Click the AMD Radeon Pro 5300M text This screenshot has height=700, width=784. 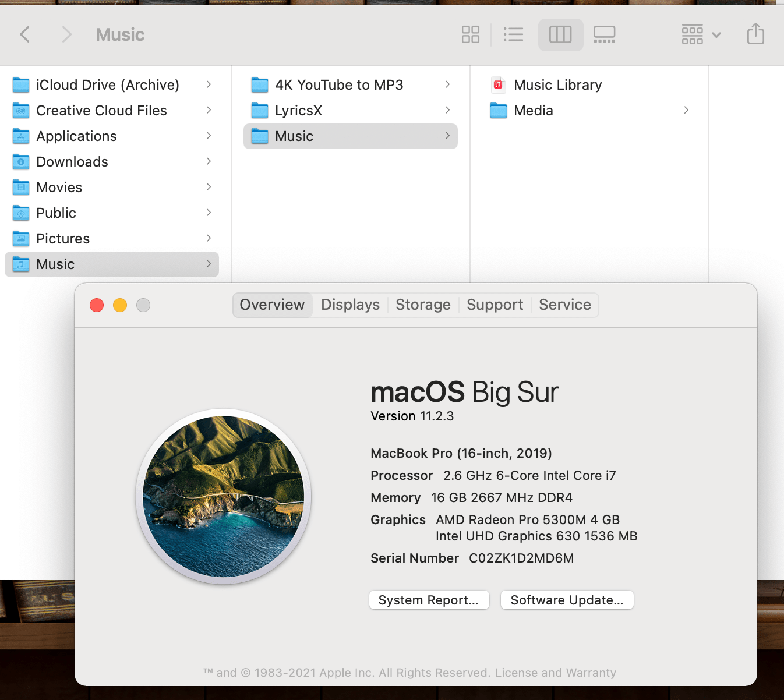(528, 520)
